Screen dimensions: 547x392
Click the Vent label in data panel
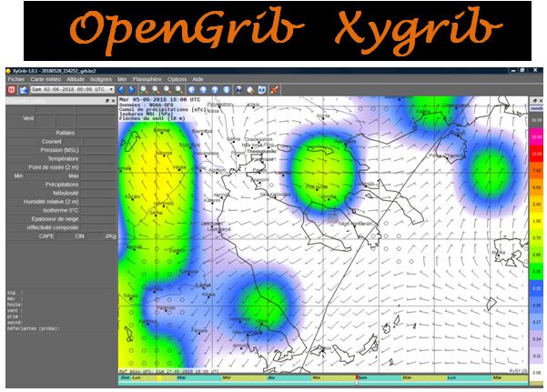(x=28, y=118)
